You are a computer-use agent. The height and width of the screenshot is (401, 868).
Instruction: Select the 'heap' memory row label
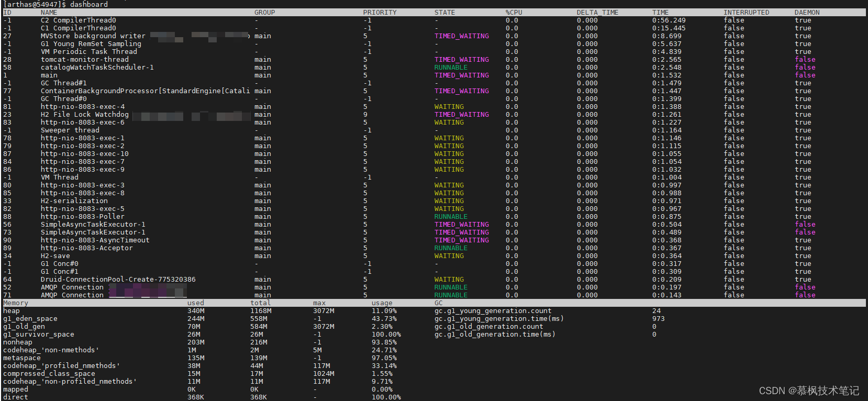12,311
